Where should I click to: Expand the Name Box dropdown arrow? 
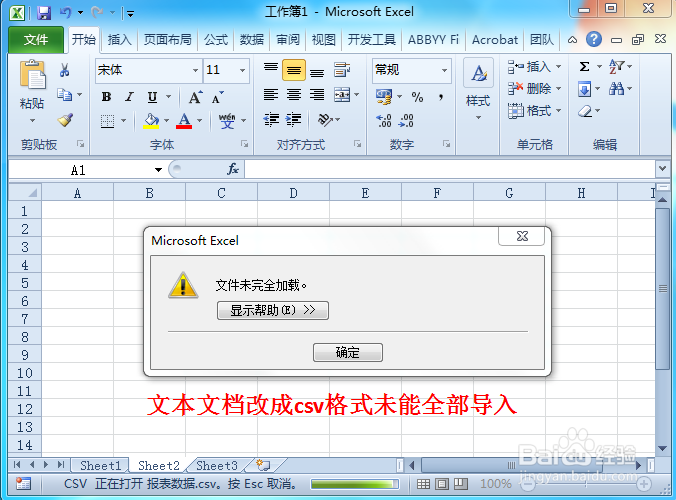tap(158, 170)
